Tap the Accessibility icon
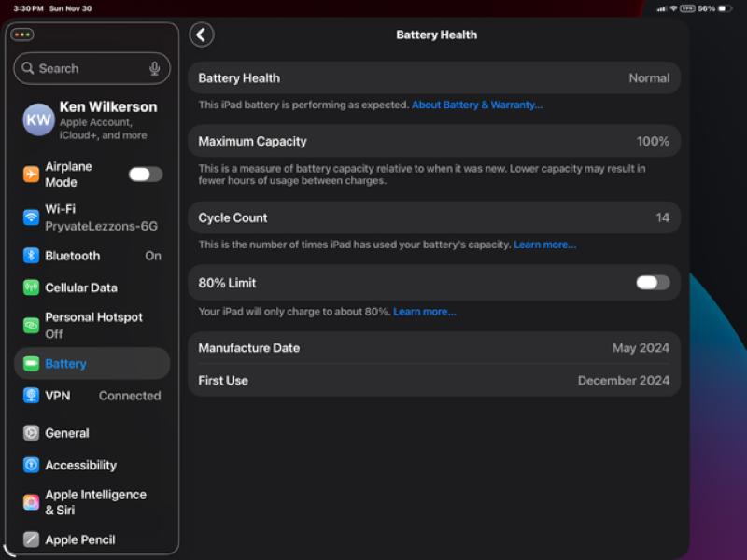This screenshot has width=747, height=560. 31,465
